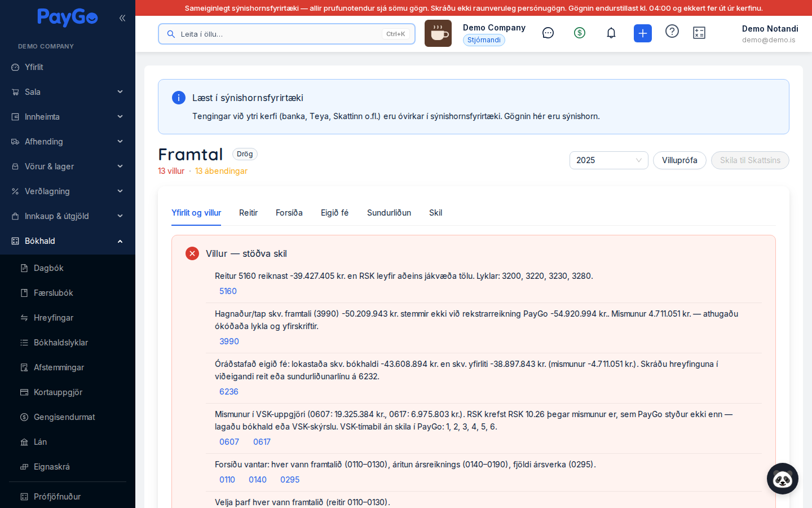
Task: Expand the Sala menu
Action: point(68,92)
